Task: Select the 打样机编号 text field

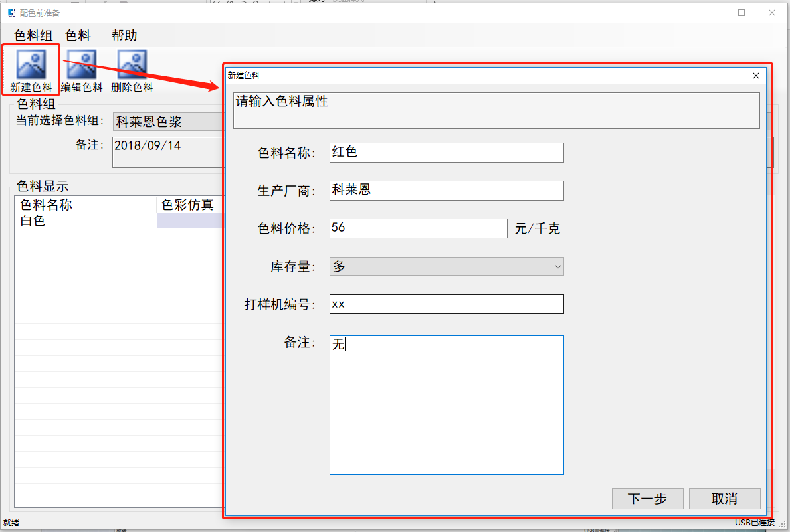Action: 446,304
